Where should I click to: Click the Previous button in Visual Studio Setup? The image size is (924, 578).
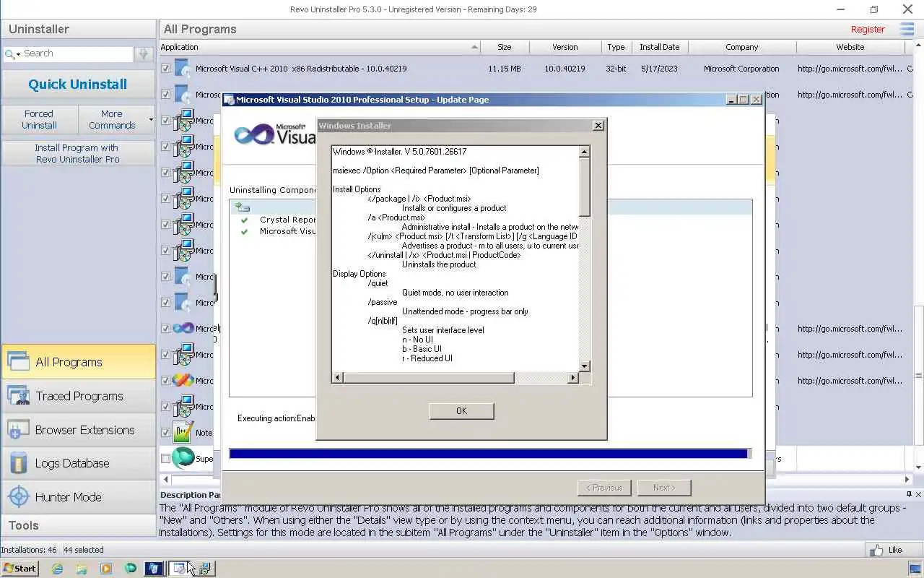pos(604,488)
